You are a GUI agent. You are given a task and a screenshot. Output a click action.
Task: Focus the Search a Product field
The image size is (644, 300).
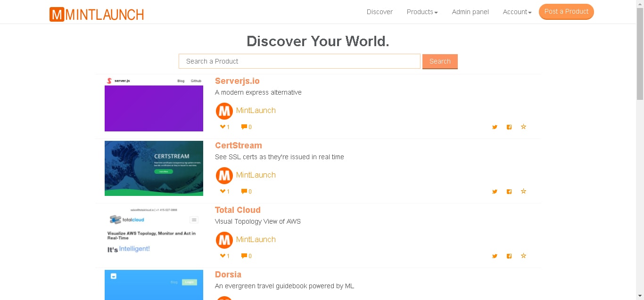(299, 61)
